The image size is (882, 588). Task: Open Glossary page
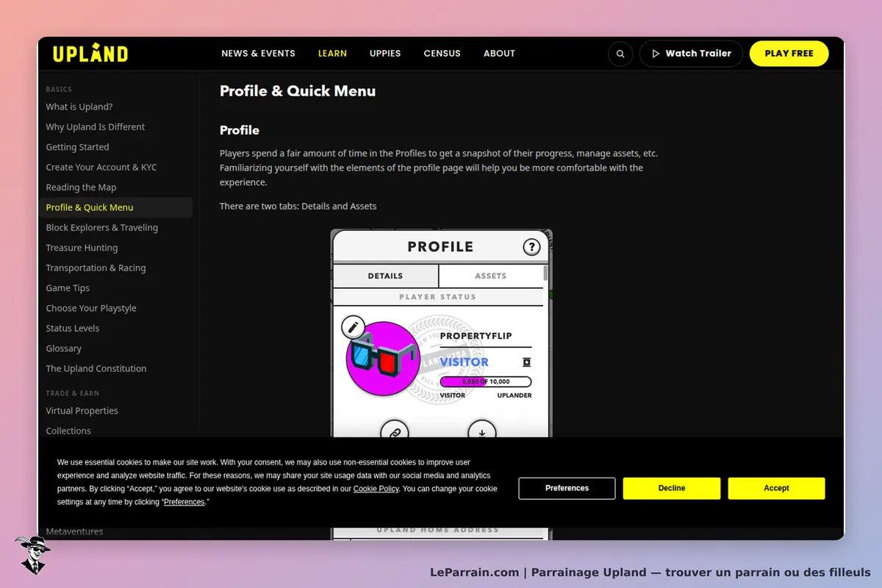pos(64,348)
